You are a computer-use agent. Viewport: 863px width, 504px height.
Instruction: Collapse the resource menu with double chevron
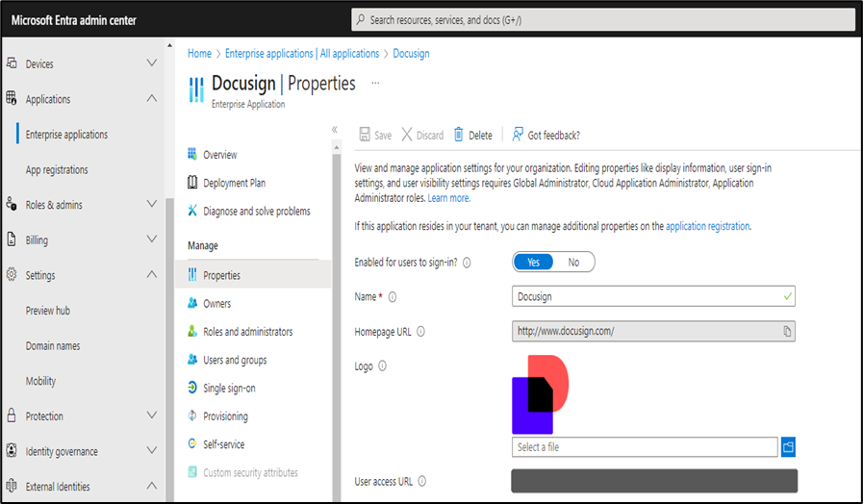[x=335, y=129]
